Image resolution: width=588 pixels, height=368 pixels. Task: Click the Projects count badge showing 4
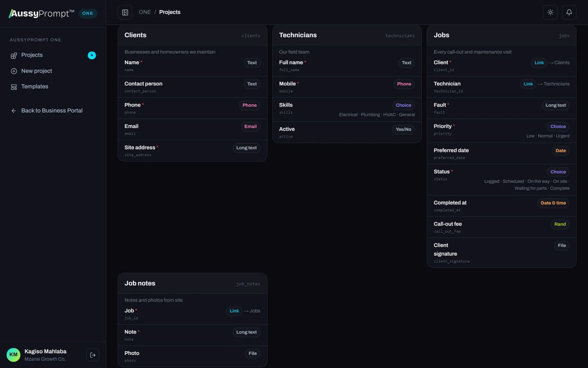point(92,55)
